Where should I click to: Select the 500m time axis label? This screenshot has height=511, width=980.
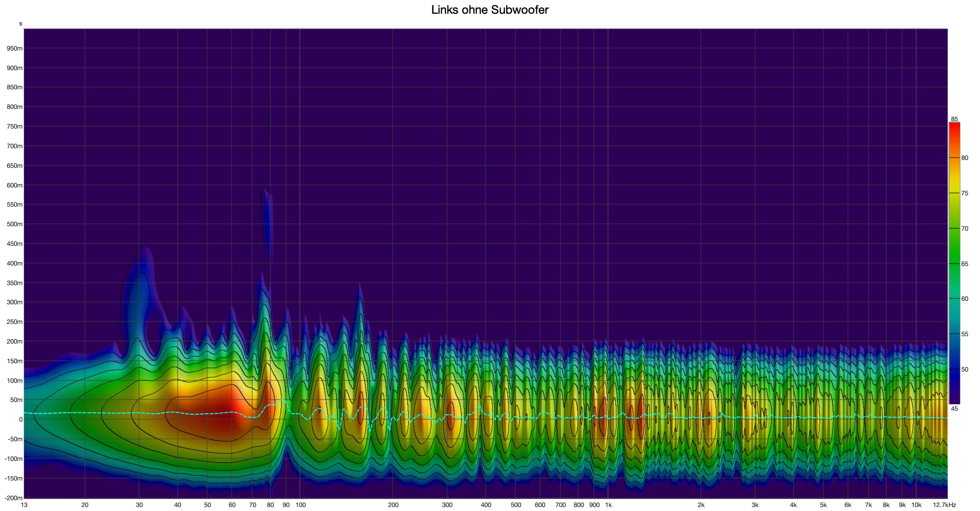pos(14,224)
